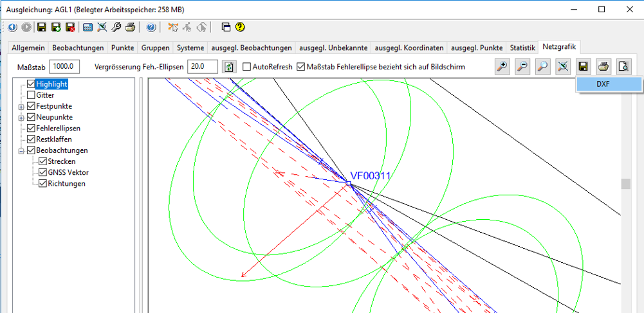Toggle the Festpunkte checkbox

(x=31, y=106)
